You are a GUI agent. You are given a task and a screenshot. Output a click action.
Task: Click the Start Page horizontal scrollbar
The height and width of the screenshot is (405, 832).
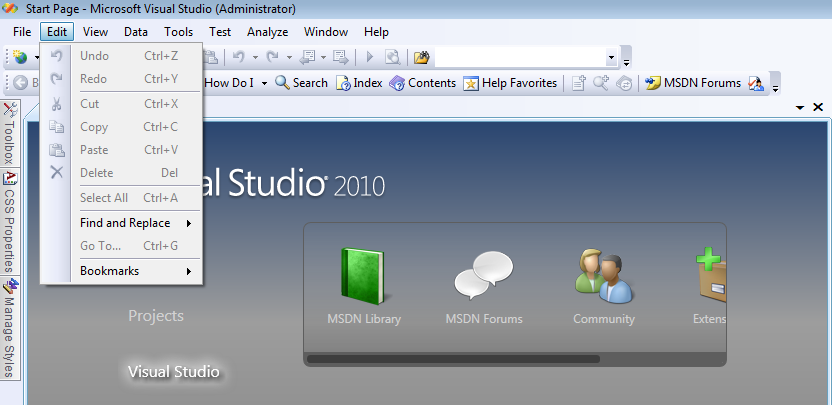point(454,359)
